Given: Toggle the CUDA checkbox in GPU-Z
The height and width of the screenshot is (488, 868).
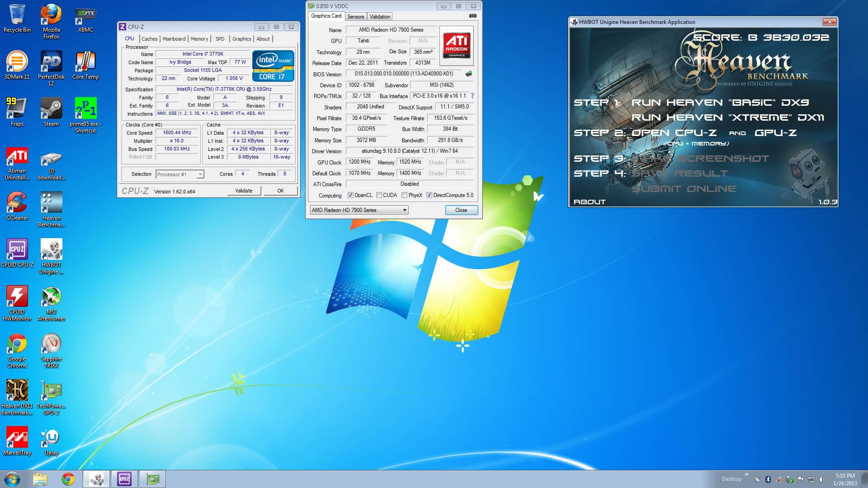Looking at the screenshot, I should 379,195.
